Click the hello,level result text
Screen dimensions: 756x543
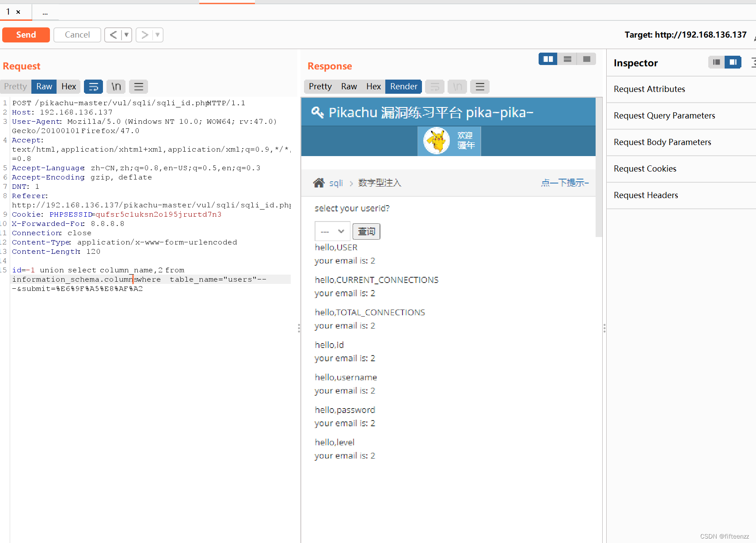click(334, 442)
